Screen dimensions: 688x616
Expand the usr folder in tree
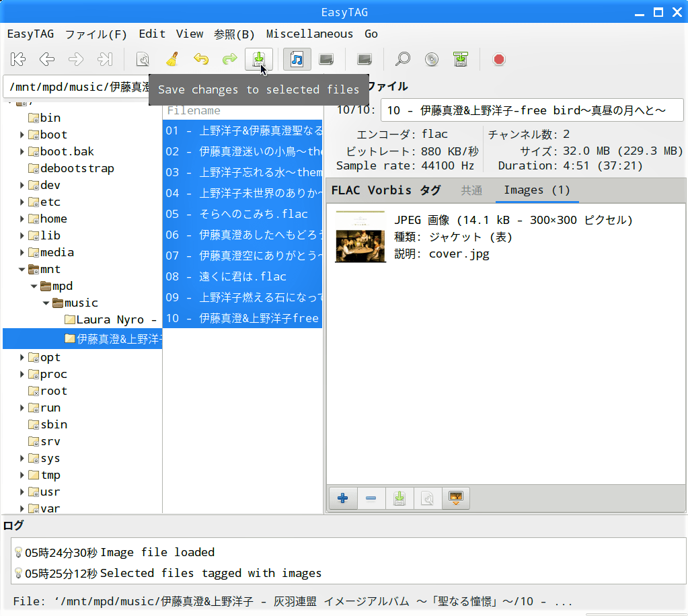pos(22,492)
